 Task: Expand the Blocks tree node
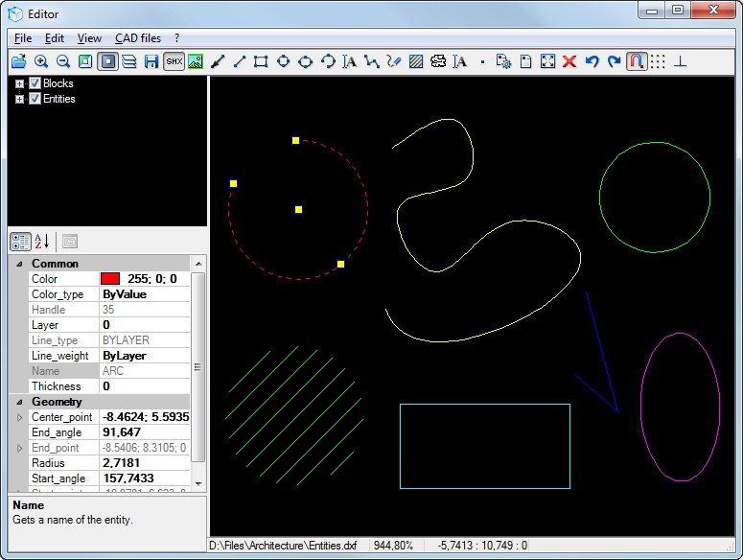[19, 83]
